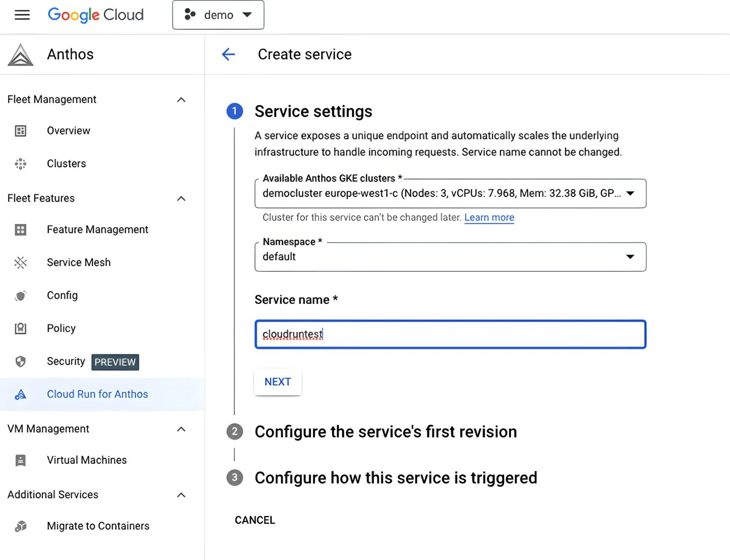The image size is (730, 560).
Task: Click the Config sidebar icon
Action: click(x=21, y=296)
